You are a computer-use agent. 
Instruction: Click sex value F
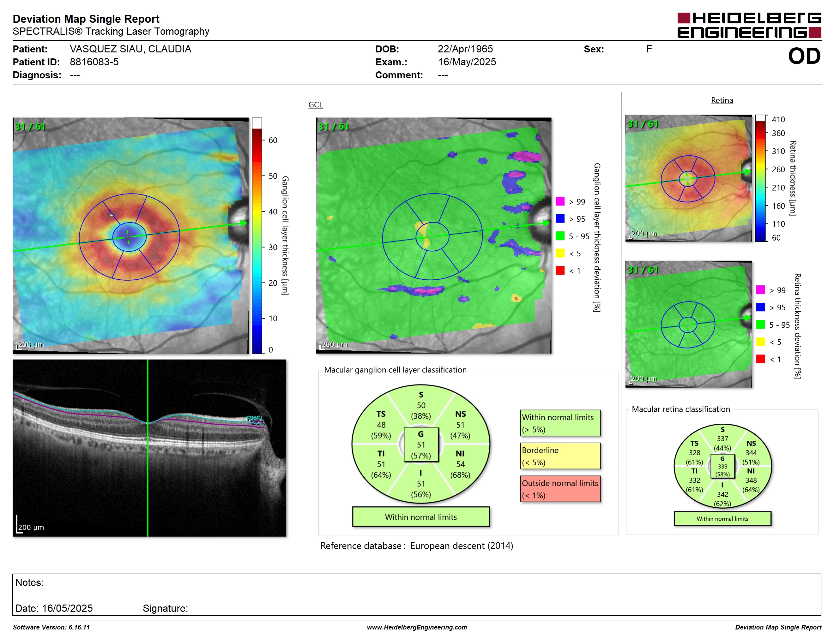(649, 49)
